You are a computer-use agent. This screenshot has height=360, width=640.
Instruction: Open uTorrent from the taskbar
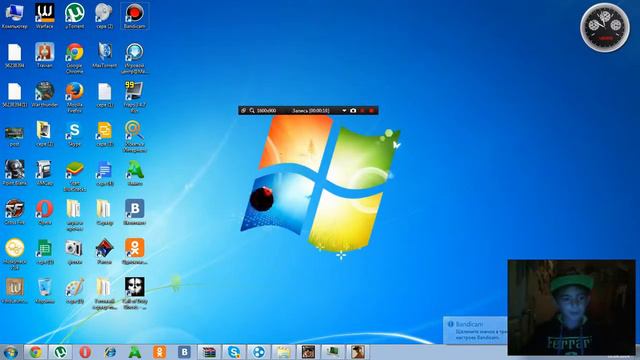(60, 352)
